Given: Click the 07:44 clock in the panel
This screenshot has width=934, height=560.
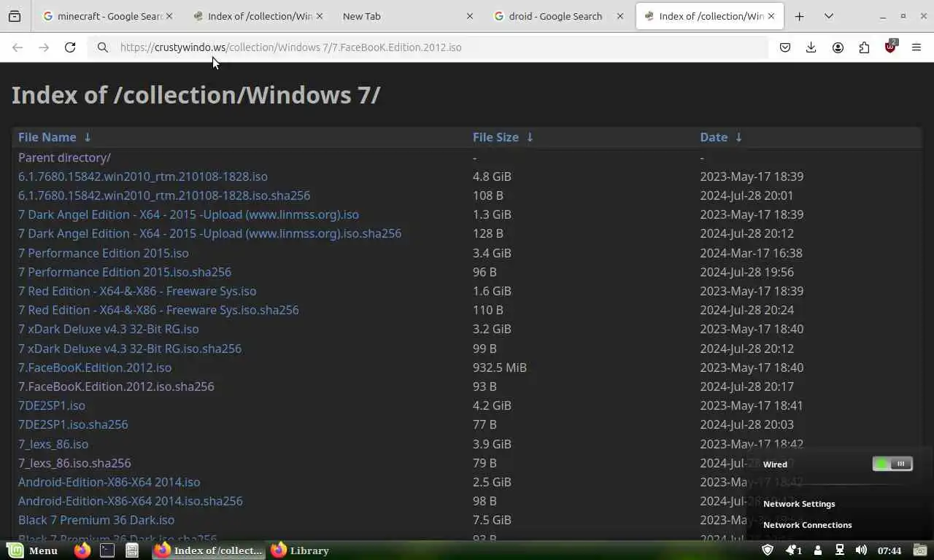Looking at the screenshot, I should [x=889, y=551].
